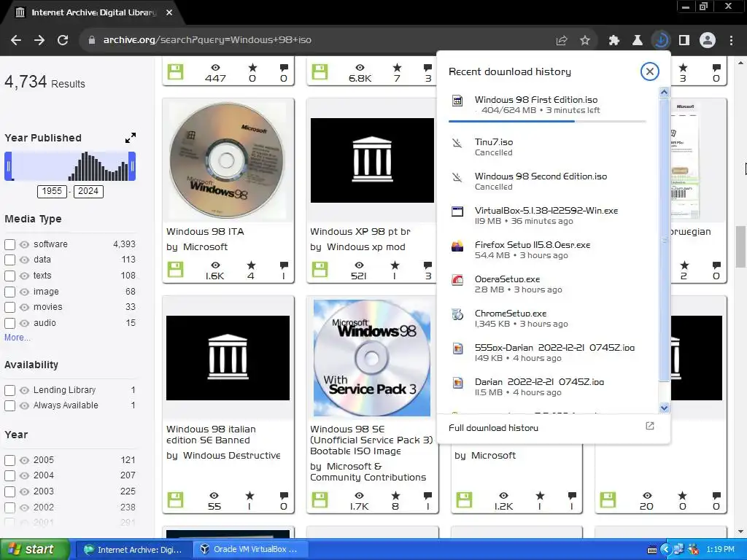Close the Internet Archive browser tab
The width and height of the screenshot is (747, 560).
coord(169,12)
